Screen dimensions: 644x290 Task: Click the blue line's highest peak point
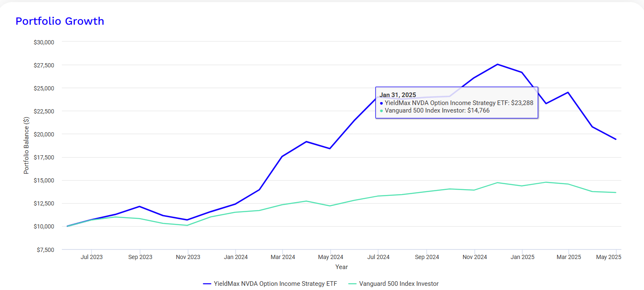pyautogui.click(x=497, y=64)
